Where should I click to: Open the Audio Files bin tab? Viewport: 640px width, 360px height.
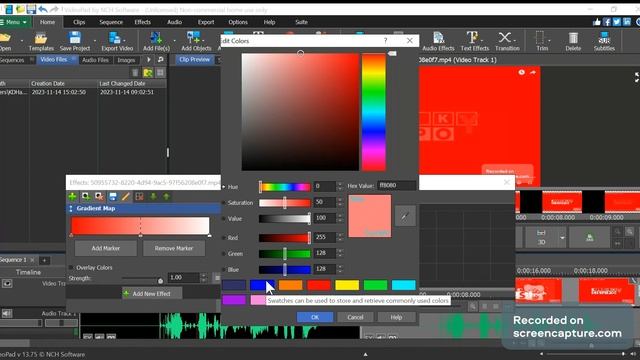[x=95, y=60]
